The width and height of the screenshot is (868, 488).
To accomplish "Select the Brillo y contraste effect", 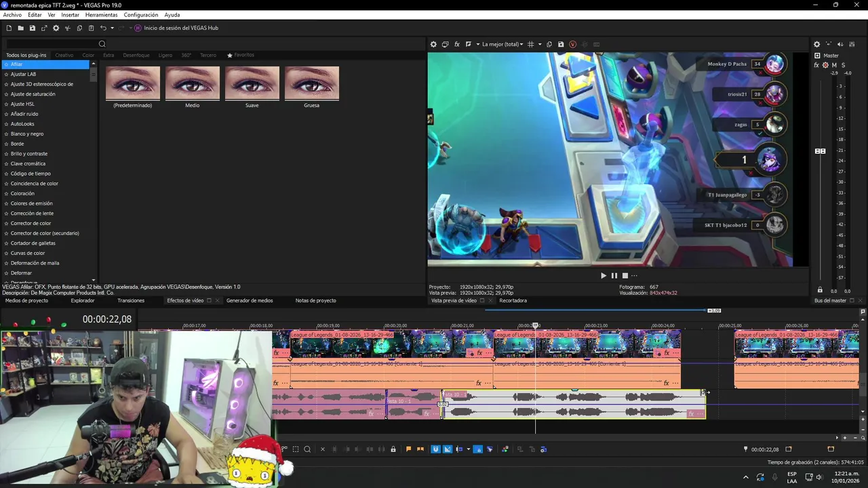I will coord(28,154).
